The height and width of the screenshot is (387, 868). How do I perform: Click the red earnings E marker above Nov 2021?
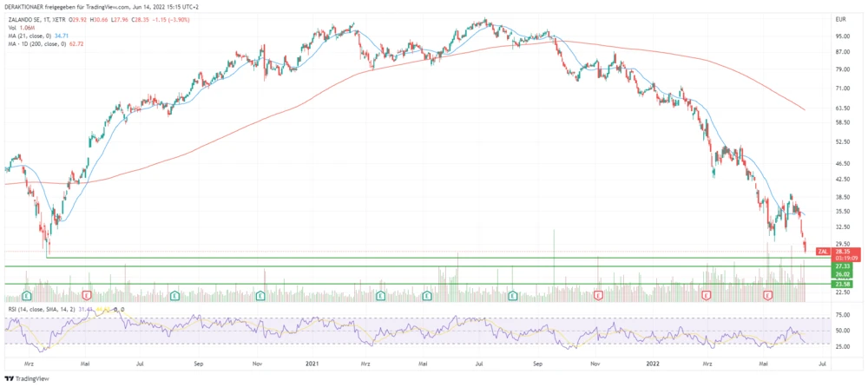tap(598, 296)
